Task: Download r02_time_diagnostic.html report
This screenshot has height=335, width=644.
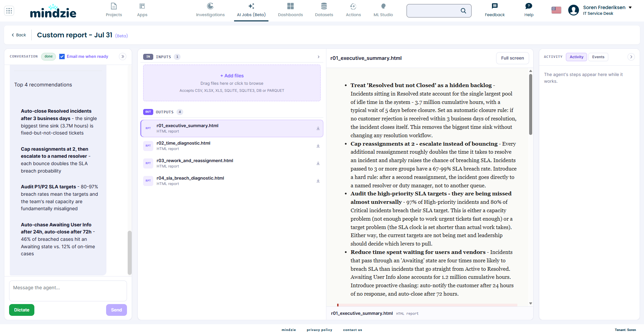Action: [x=318, y=146]
